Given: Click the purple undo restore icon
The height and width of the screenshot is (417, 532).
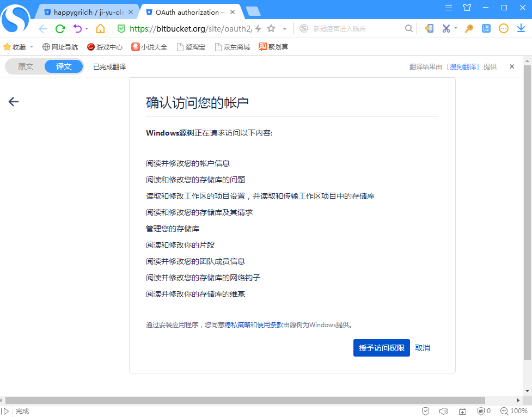Looking at the screenshot, I should (78, 28).
